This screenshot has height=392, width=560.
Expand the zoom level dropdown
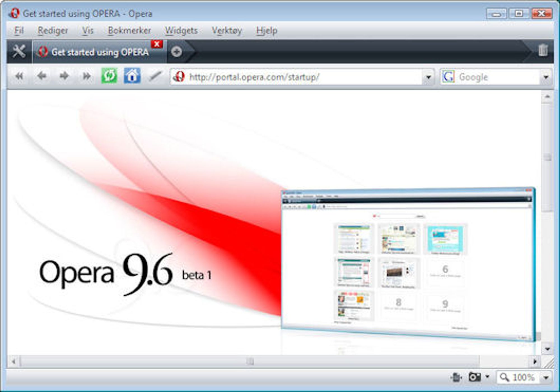[546, 377]
